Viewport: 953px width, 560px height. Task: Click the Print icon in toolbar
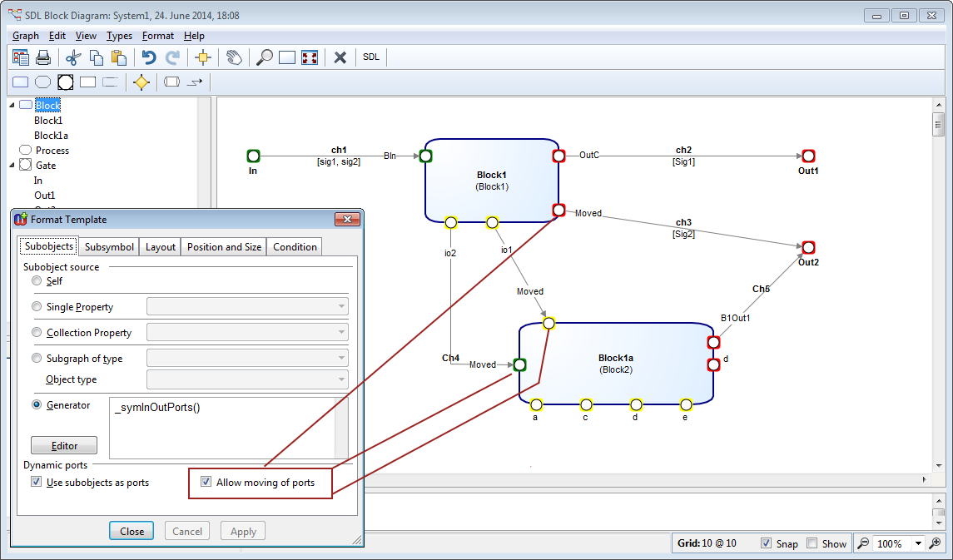pos(43,57)
